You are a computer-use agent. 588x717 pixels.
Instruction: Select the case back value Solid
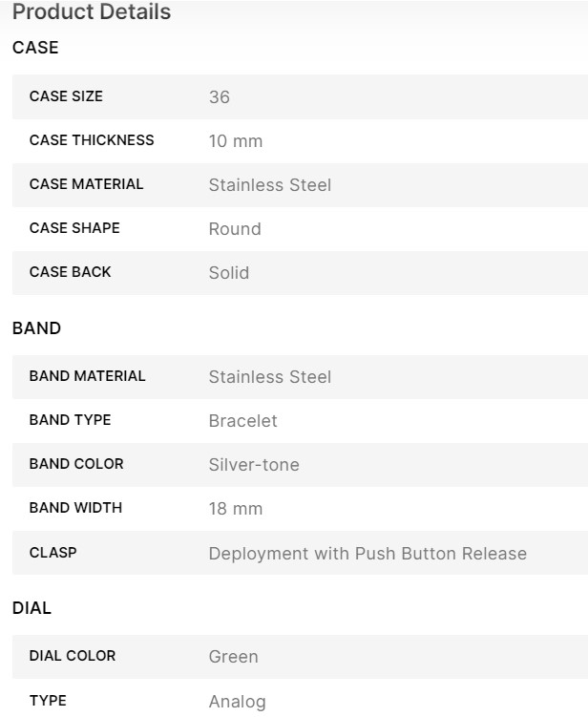229,273
